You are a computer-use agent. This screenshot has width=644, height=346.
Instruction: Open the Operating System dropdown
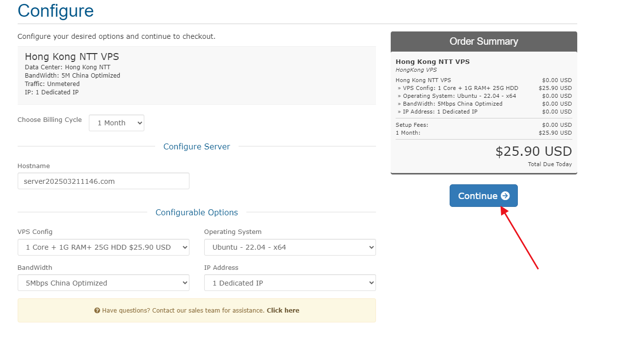click(290, 247)
